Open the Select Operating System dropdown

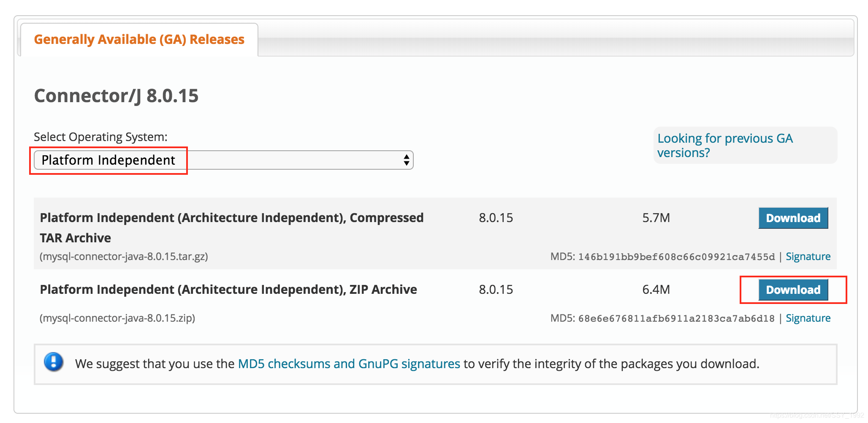[x=223, y=160]
